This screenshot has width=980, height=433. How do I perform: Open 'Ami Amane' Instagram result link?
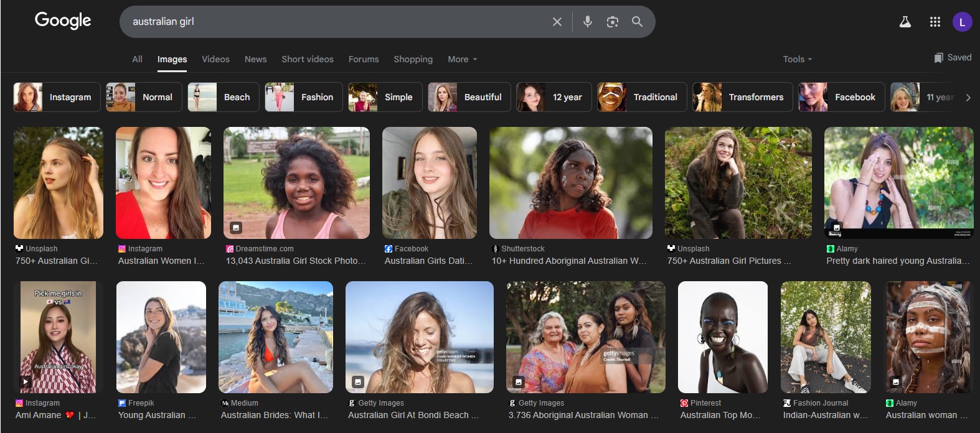pyautogui.click(x=55, y=415)
